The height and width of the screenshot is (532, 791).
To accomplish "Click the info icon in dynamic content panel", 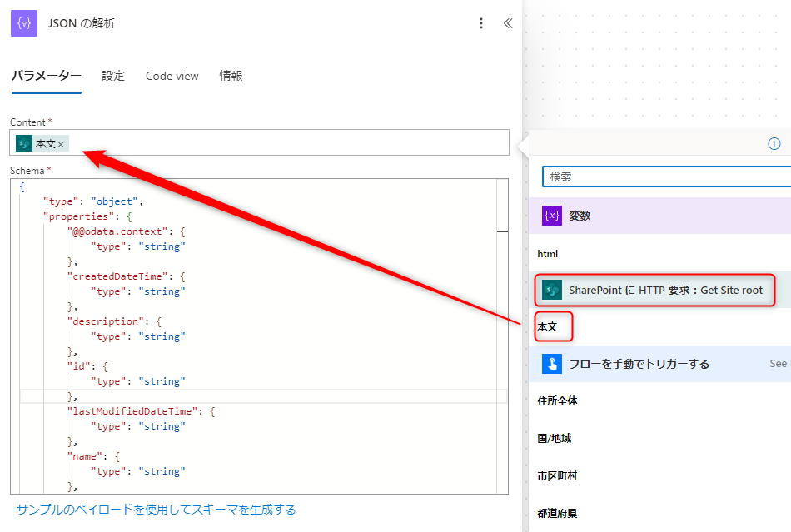I will tap(774, 144).
